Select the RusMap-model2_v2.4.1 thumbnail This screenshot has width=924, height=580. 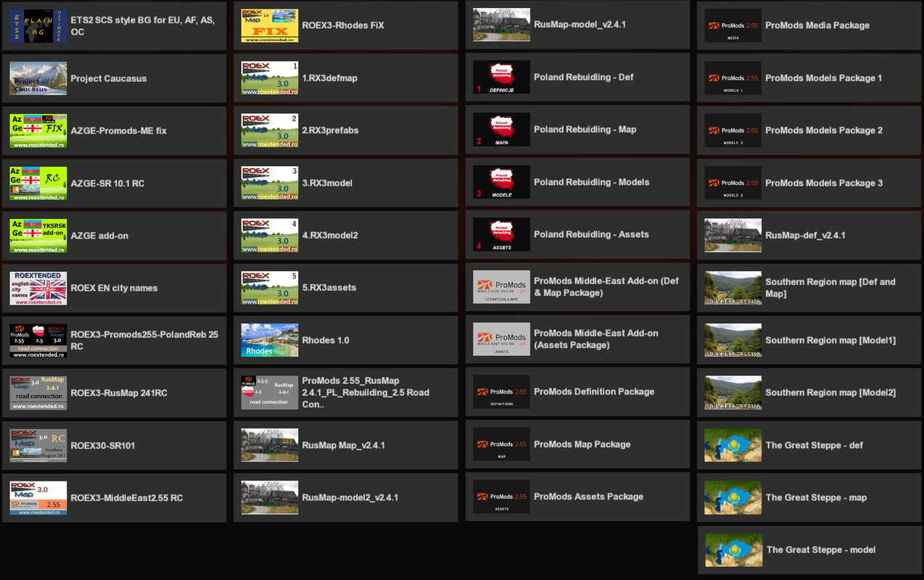coord(270,497)
